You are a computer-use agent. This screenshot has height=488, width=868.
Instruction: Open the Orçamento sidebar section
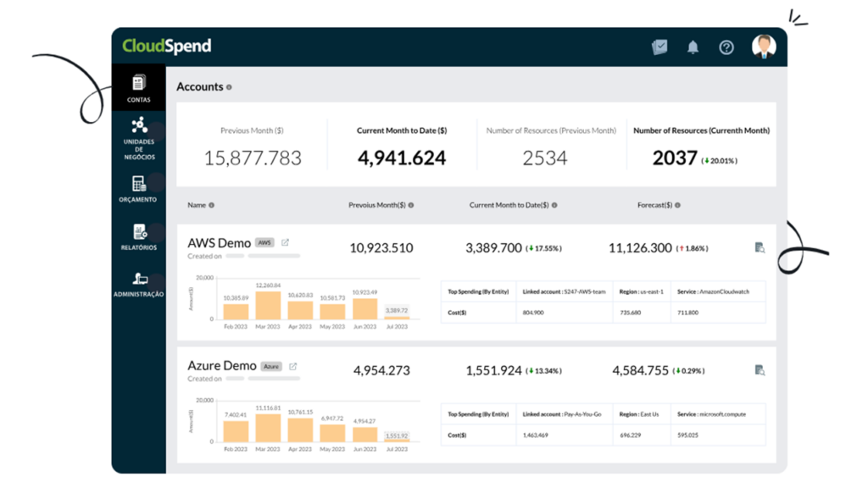click(x=138, y=189)
